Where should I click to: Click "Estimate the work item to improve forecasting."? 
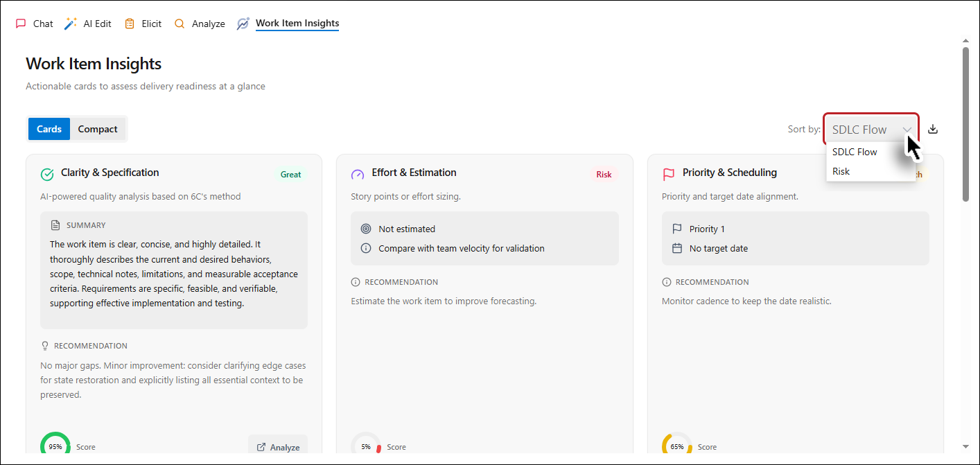click(444, 301)
